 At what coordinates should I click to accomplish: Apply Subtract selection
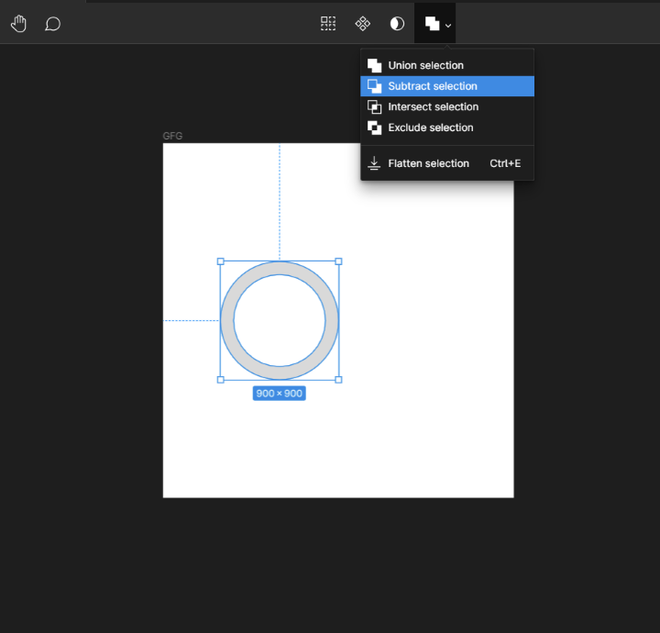click(x=432, y=87)
